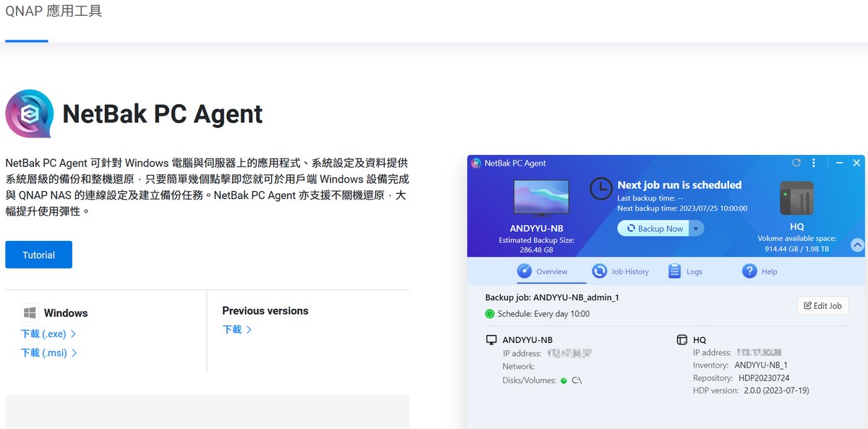
Task: Switch to the Job History tab
Action: click(x=621, y=271)
